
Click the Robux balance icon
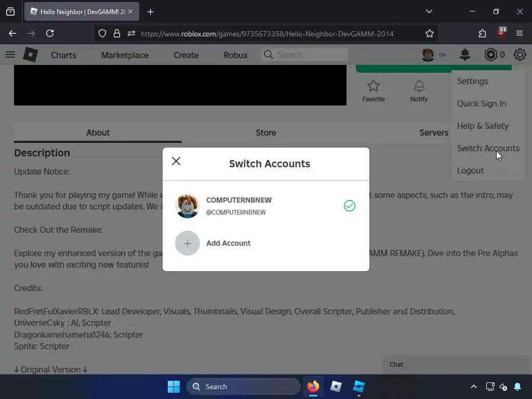pyautogui.click(x=490, y=55)
